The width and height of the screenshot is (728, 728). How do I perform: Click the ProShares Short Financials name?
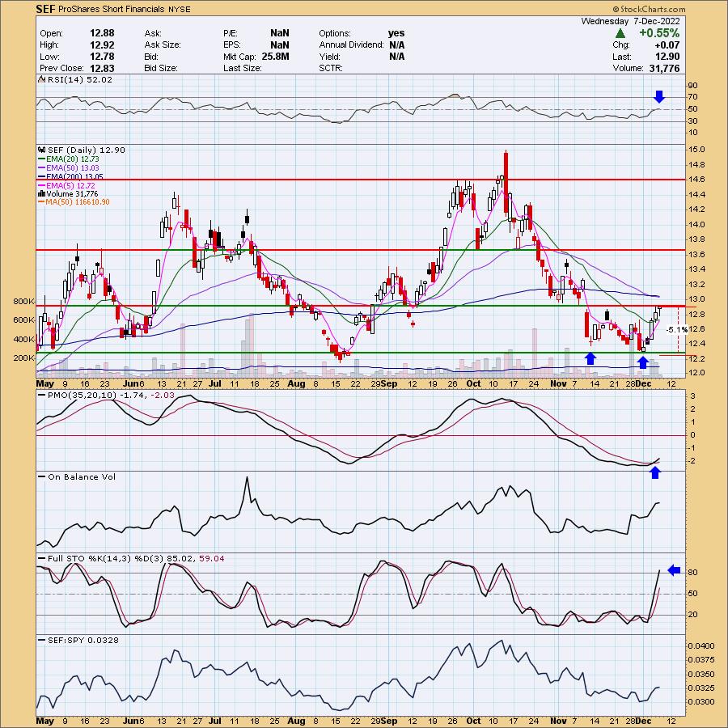112,9
